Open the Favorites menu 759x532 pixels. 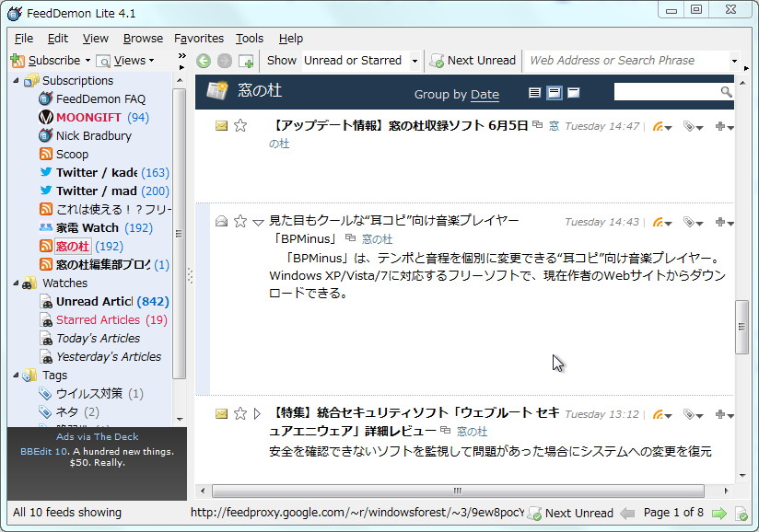(199, 39)
